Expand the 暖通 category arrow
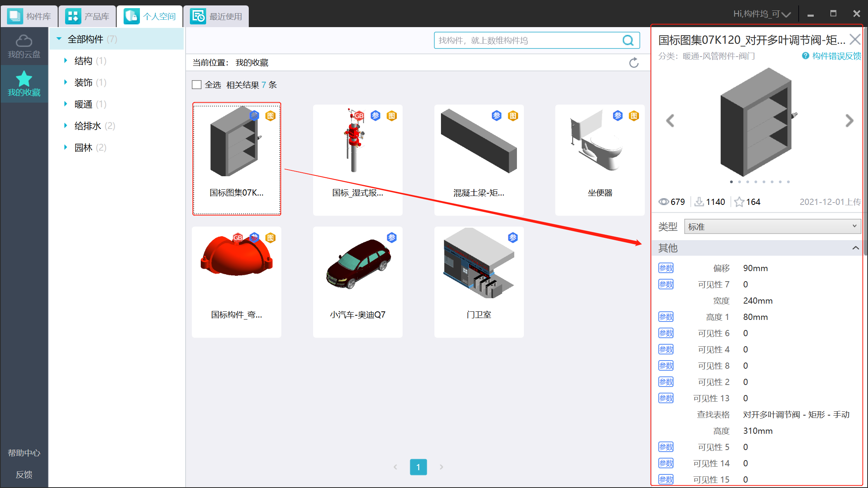This screenshot has width=868, height=488. coord(65,104)
